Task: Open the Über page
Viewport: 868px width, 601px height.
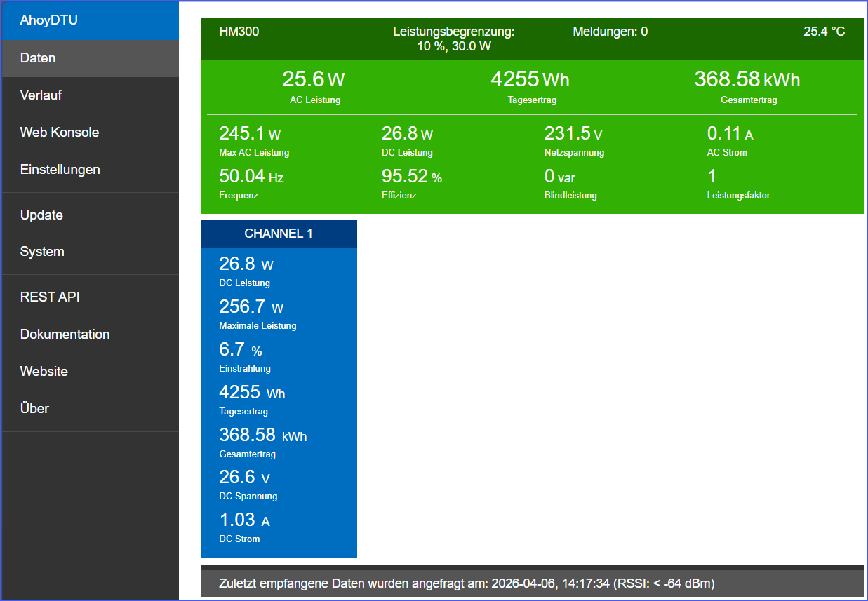Action: pos(35,409)
